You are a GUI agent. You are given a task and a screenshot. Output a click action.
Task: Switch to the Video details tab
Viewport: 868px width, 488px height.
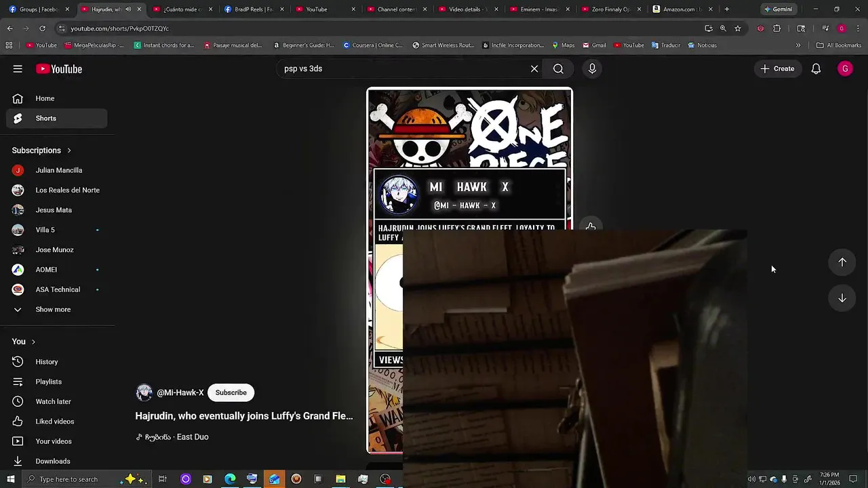(x=467, y=9)
